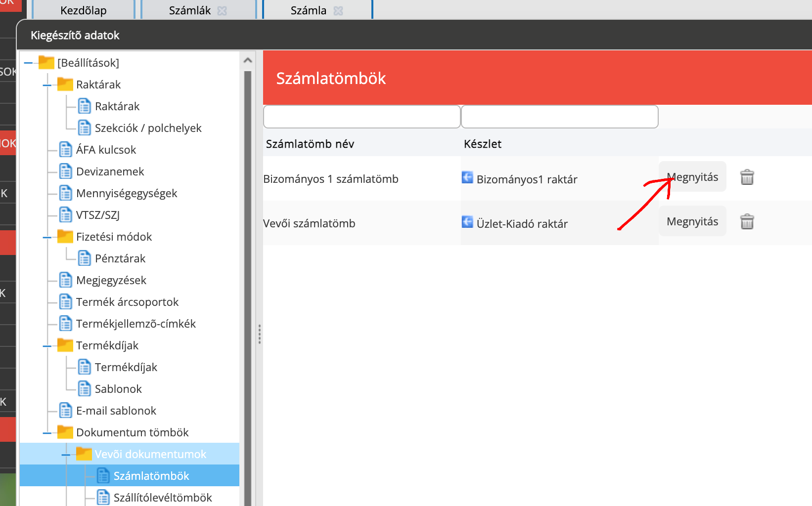
Task: Open Bizományos 1 számlatömb with Megnyitás
Action: pyautogui.click(x=692, y=177)
